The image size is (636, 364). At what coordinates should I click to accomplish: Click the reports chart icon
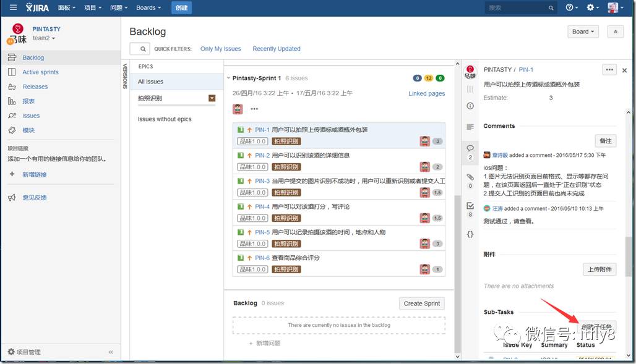coord(12,101)
